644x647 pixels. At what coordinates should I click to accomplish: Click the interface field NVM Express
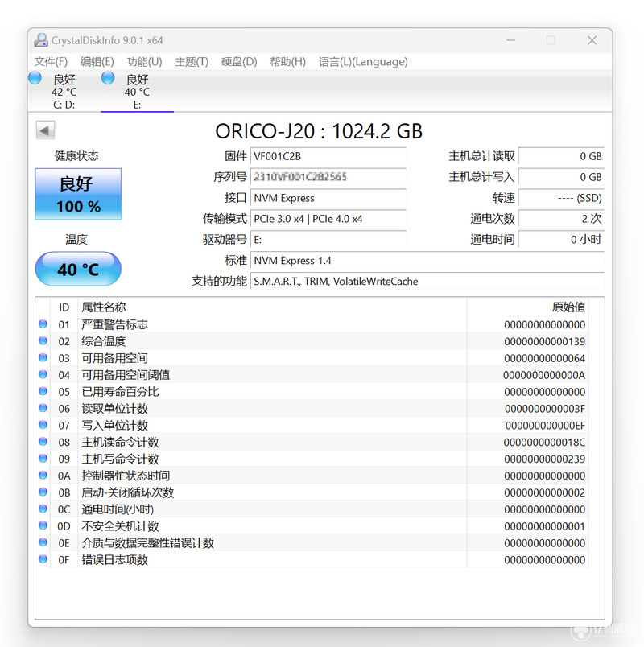click(x=328, y=198)
